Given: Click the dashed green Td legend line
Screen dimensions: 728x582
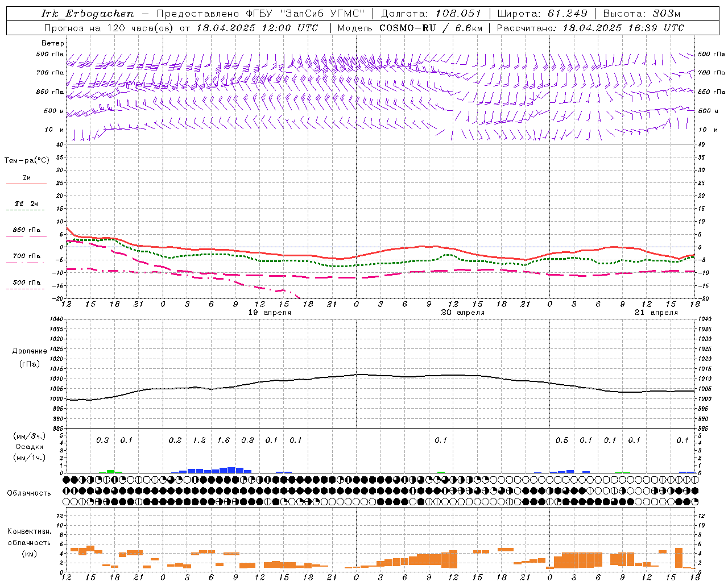Looking at the screenshot, I should coord(25,210).
